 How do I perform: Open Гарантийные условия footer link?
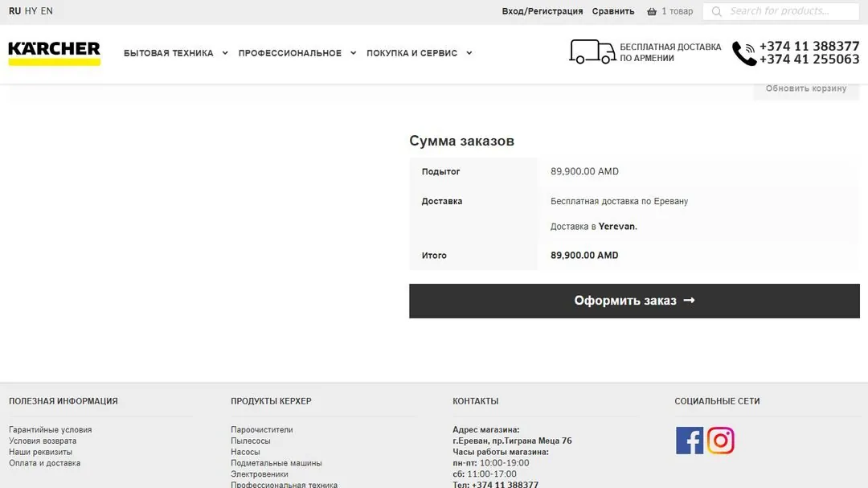[x=51, y=429]
